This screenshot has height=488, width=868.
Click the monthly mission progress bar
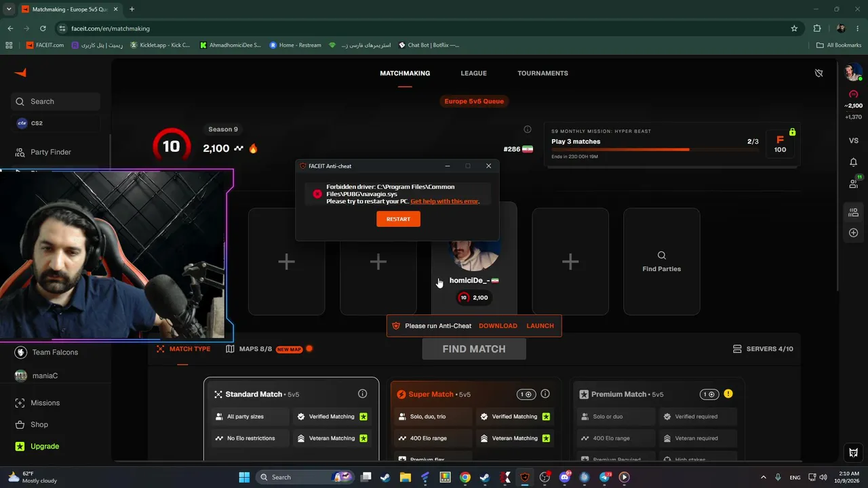click(x=655, y=149)
